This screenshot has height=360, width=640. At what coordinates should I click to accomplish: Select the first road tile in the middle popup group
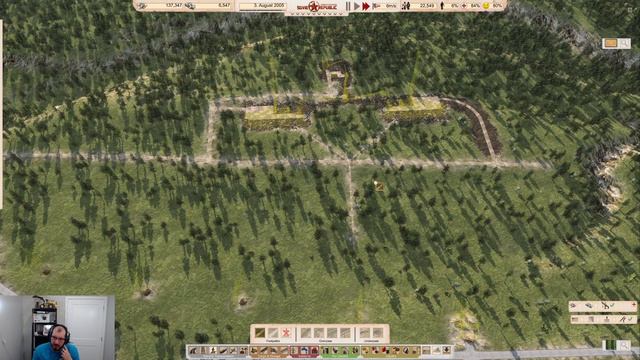pos(306,333)
